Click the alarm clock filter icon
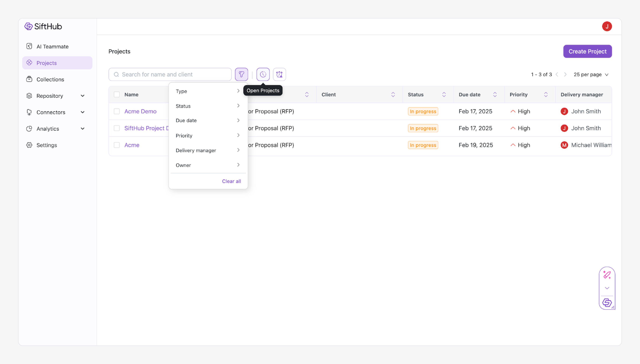 coord(279,74)
